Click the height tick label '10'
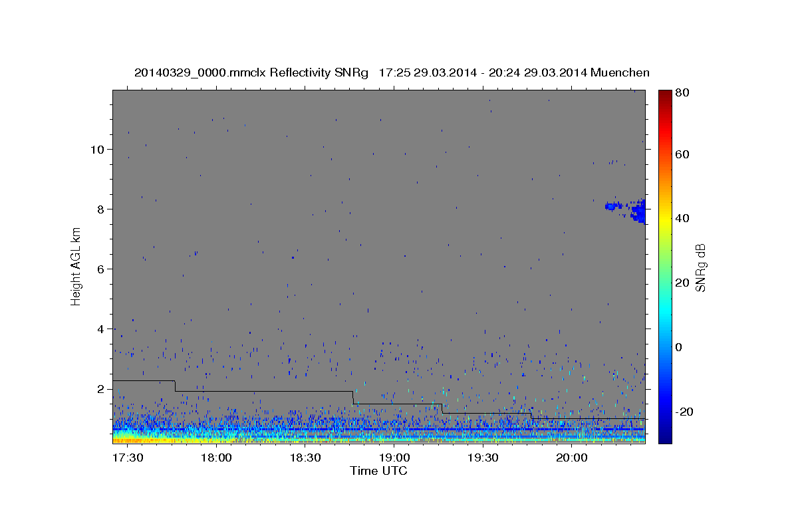This screenshot has height=532, width=798. point(96,149)
